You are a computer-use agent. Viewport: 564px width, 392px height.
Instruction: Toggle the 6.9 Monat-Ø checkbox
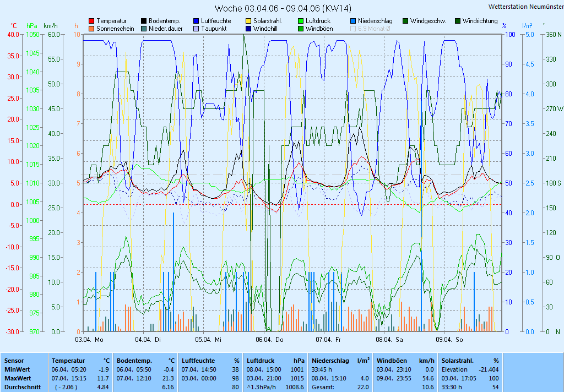click(353, 29)
